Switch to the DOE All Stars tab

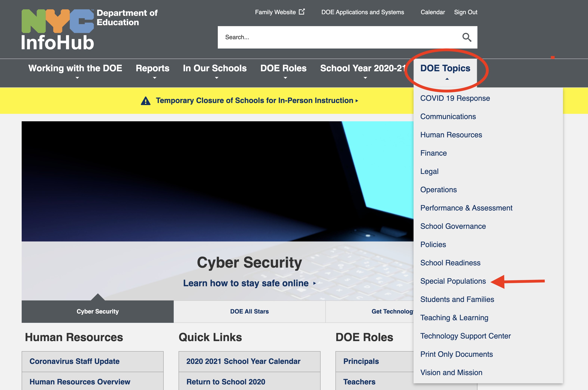pos(249,311)
